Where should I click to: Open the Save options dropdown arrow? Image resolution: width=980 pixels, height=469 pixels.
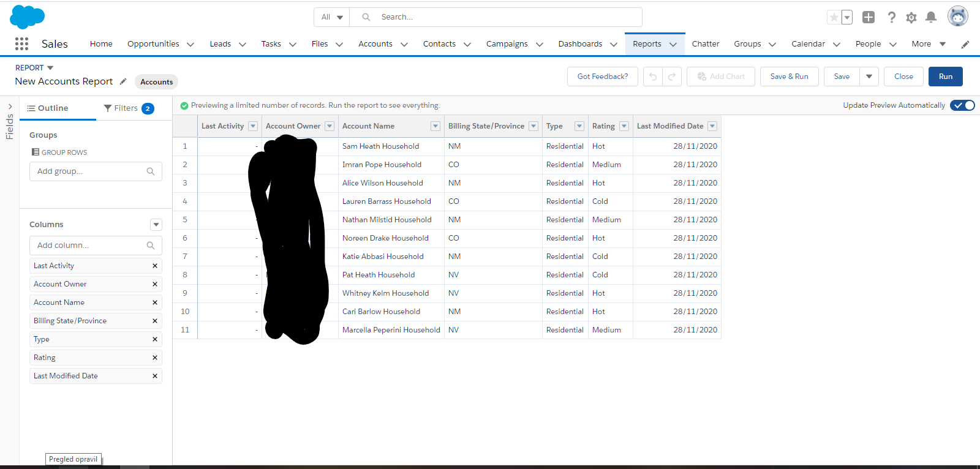coord(869,77)
